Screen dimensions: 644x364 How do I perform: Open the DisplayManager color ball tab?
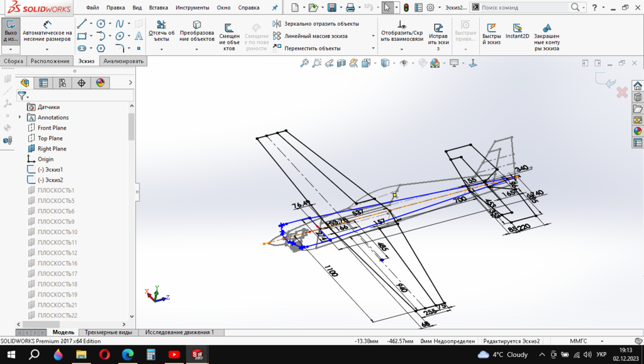point(100,82)
